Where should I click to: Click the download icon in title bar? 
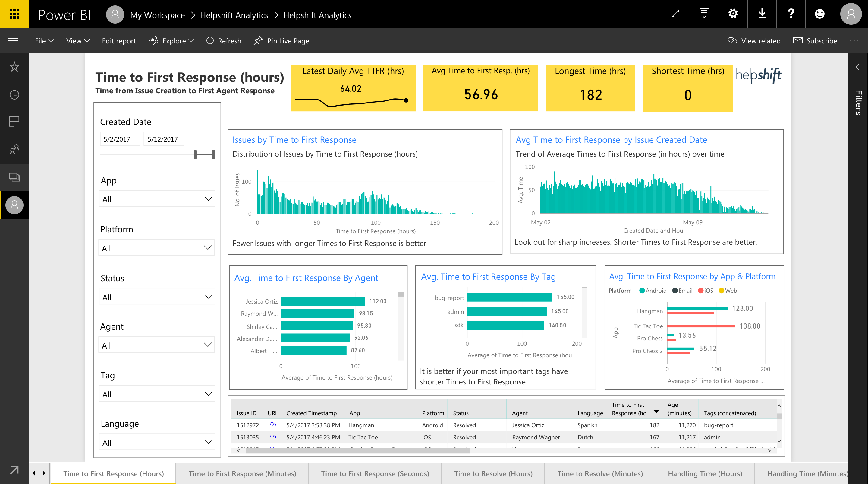[762, 14]
